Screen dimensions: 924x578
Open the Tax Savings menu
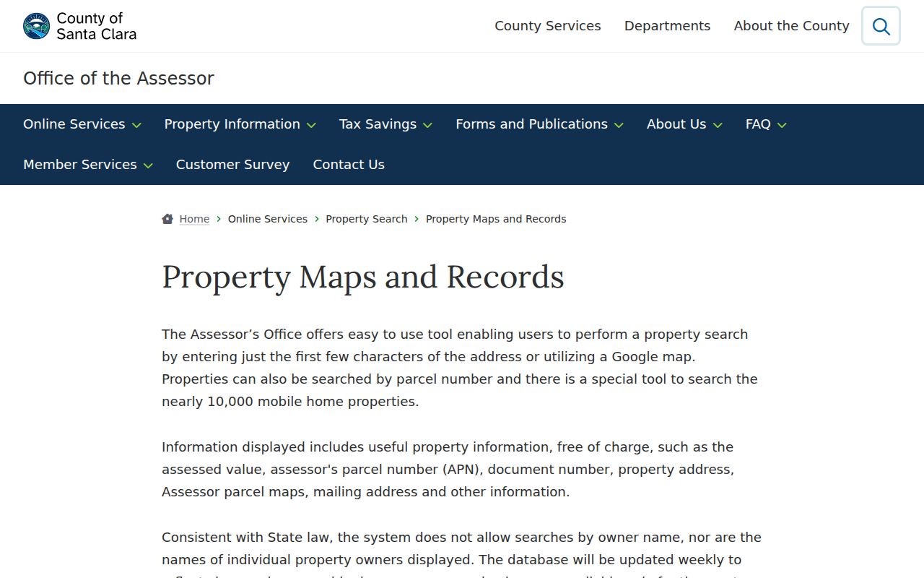coord(378,124)
